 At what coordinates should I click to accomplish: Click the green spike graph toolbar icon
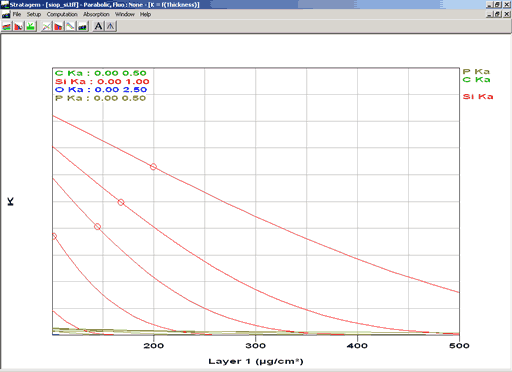click(x=30, y=26)
